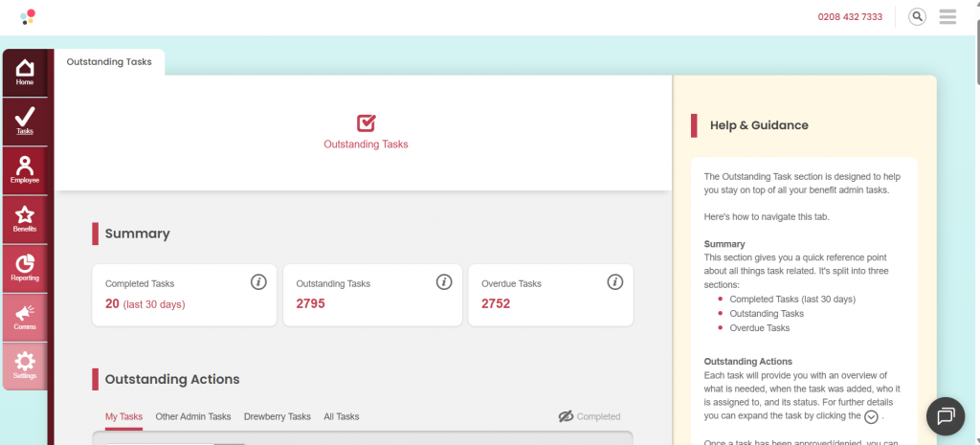This screenshot has height=445, width=980.
Task: Click the Outstanding Tasks page tab
Action: tap(109, 61)
